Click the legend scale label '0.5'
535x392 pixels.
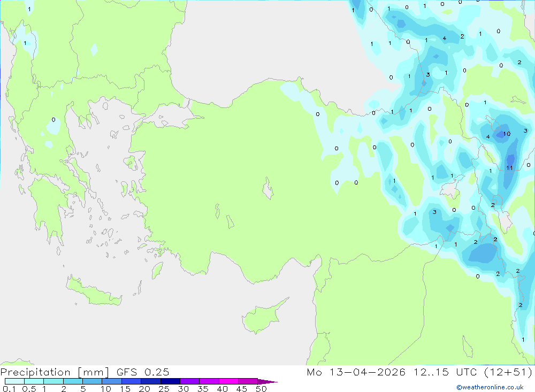tap(29, 389)
